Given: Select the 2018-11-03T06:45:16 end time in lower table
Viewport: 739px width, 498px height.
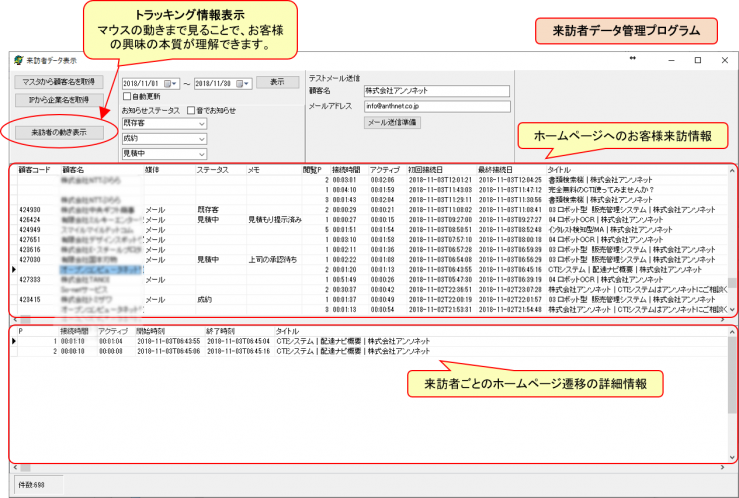Looking at the screenshot, I should (238, 351).
